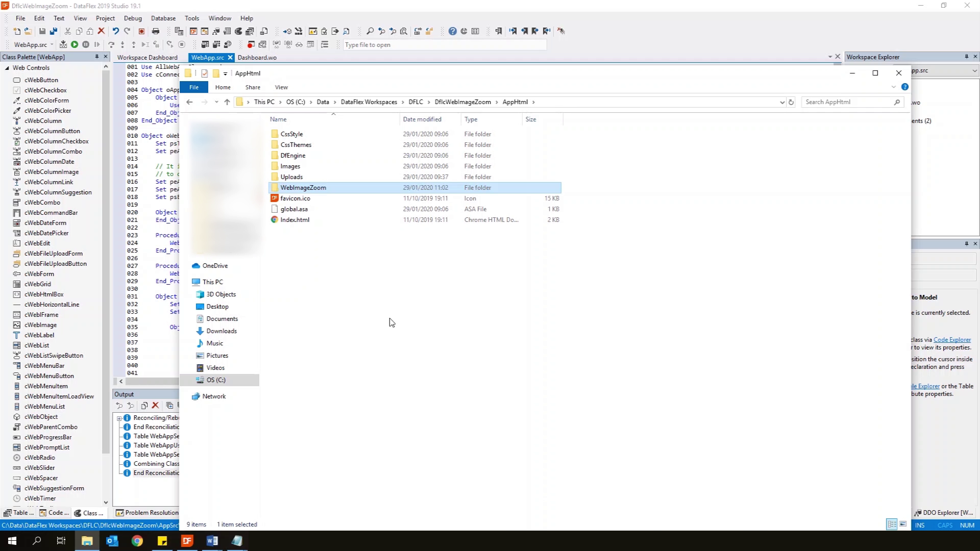Toggle Workspace Explorer auto-hide pin
The width and height of the screenshot is (980, 551).
[966, 57]
